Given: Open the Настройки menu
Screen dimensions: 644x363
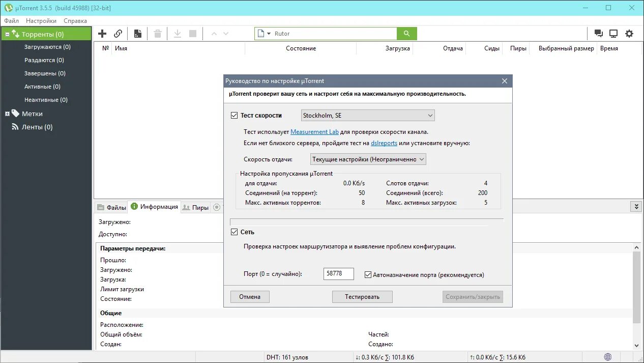Looking at the screenshot, I should (41, 21).
